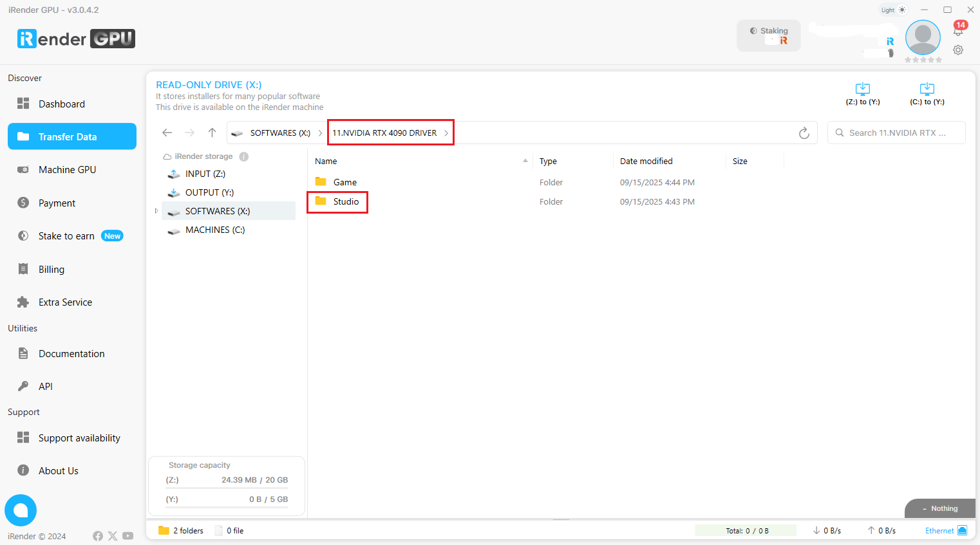Refresh the current folder view
Image resolution: width=980 pixels, height=545 pixels.
coord(804,133)
